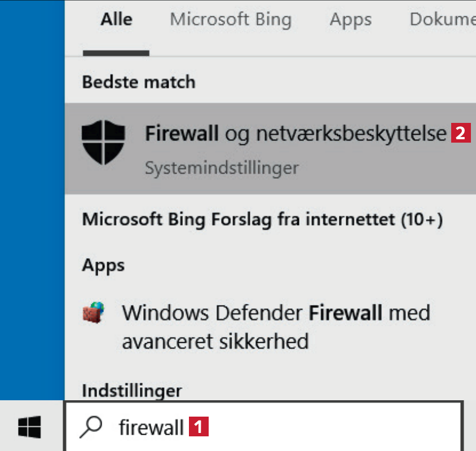Click the red number 2 badge
The width and height of the screenshot is (476, 451).
click(460, 134)
